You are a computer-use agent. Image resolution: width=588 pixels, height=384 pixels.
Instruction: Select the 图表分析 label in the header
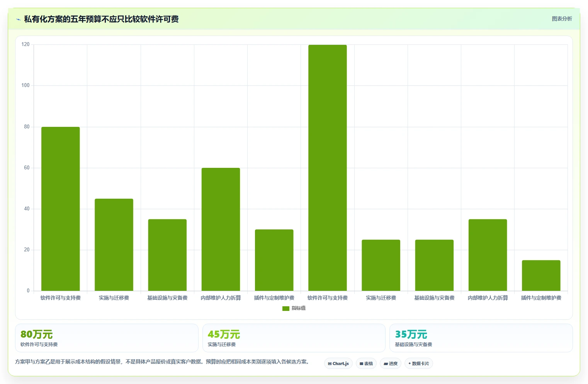point(562,19)
